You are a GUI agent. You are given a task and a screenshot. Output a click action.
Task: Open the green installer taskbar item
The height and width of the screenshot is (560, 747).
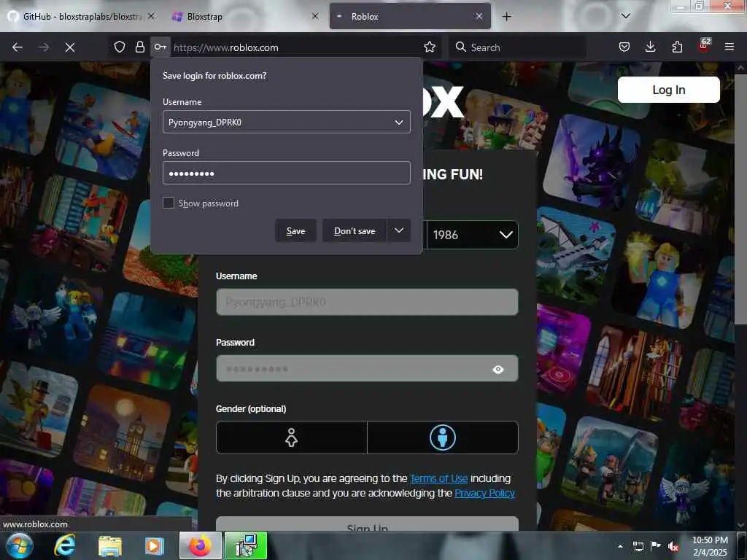(246, 545)
